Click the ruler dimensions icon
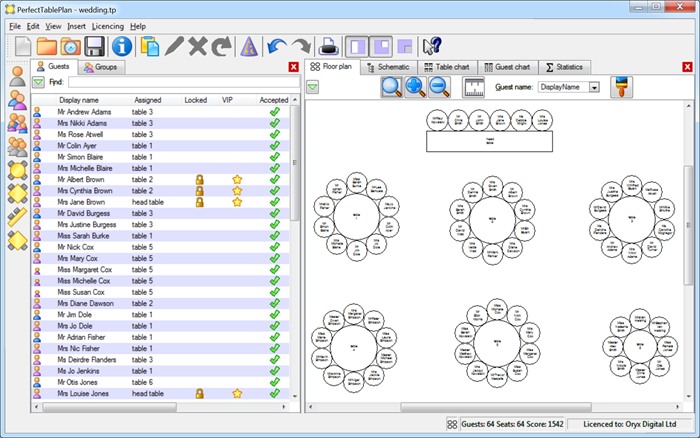 pyautogui.click(x=473, y=88)
